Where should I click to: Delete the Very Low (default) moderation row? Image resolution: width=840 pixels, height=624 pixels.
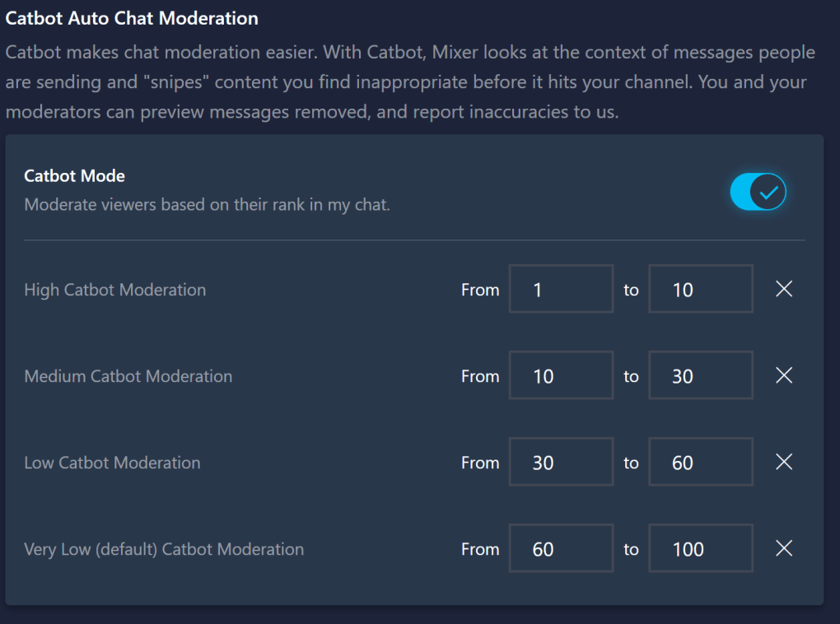tap(783, 548)
